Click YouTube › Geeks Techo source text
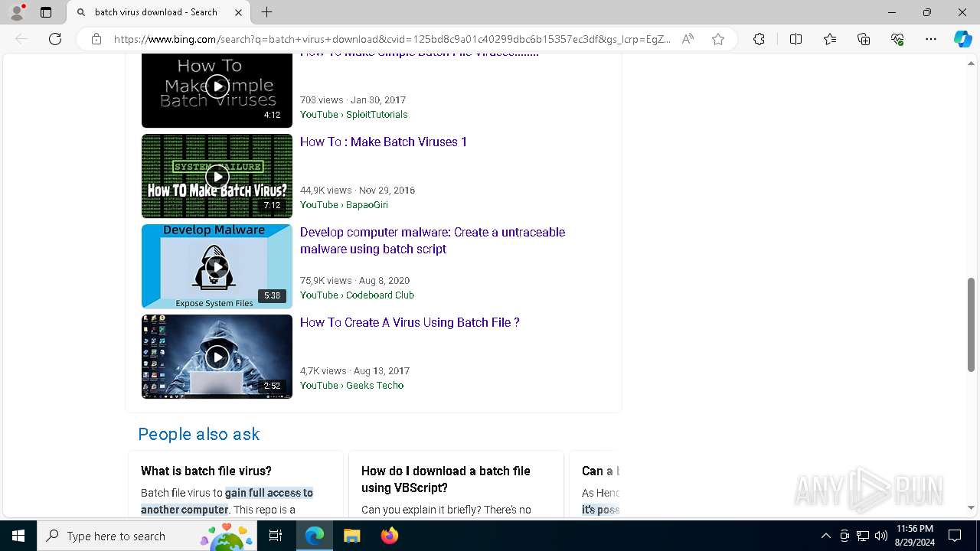This screenshot has width=980, height=551. pyautogui.click(x=351, y=385)
